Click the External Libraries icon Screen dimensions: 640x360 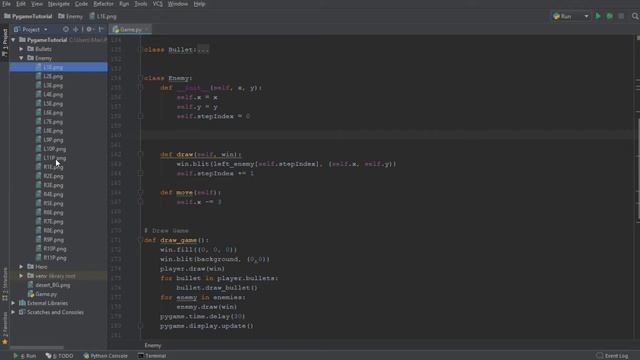[x=22, y=303]
